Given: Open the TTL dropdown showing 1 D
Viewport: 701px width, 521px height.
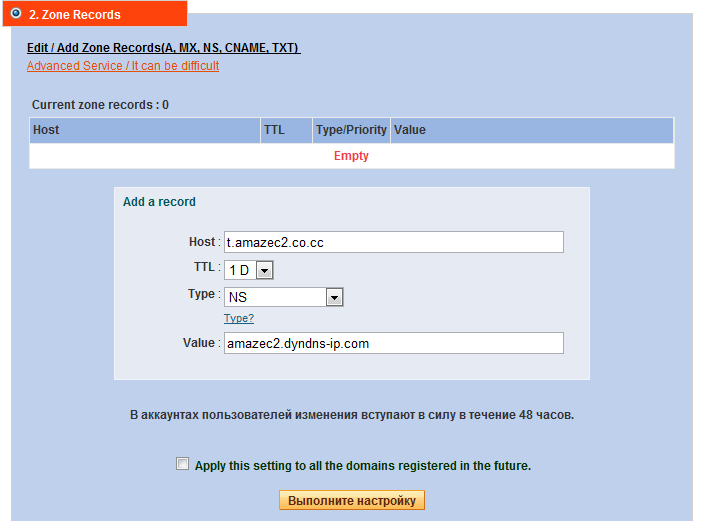Looking at the screenshot, I should (x=249, y=270).
